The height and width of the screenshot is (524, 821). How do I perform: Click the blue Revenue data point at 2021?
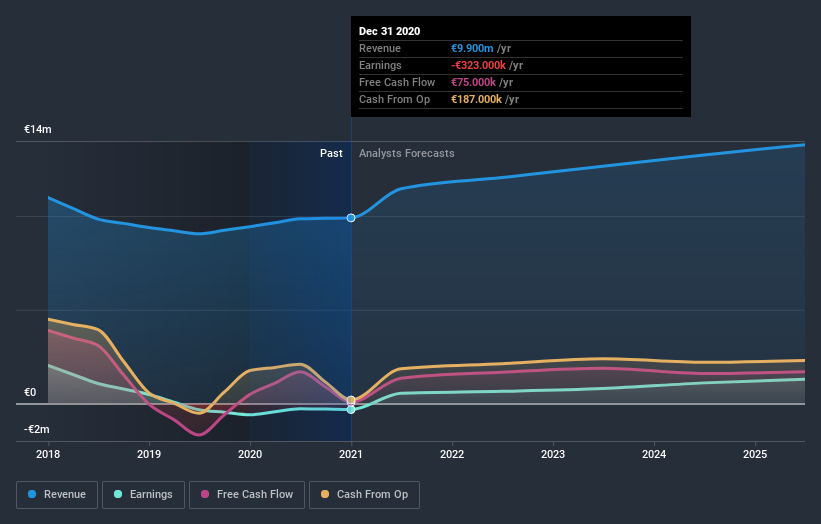351,218
